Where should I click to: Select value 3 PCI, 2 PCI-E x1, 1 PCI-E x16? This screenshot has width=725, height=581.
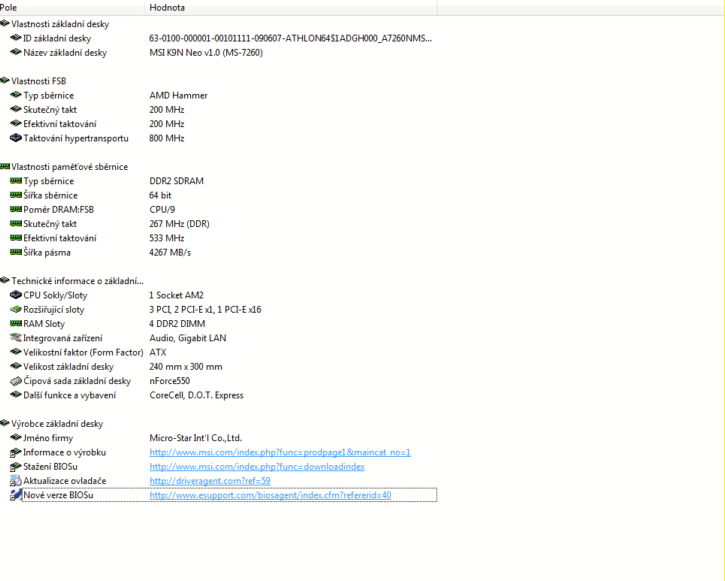(x=205, y=310)
